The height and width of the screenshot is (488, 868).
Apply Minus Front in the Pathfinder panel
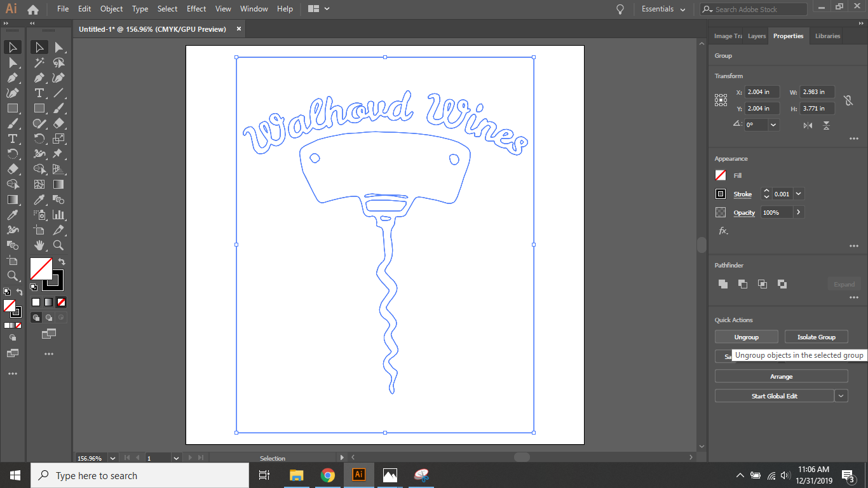[x=742, y=284]
